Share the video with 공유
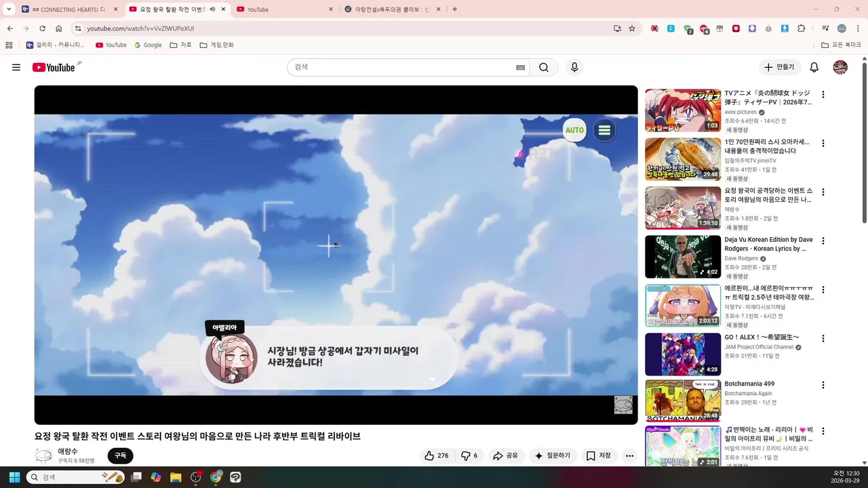868x488 pixels. [x=505, y=455]
